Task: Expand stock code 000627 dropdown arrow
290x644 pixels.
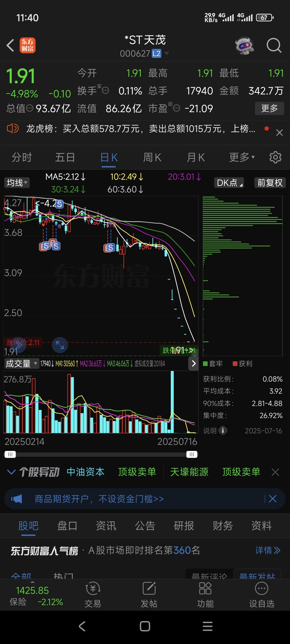Action: coord(166,53)
